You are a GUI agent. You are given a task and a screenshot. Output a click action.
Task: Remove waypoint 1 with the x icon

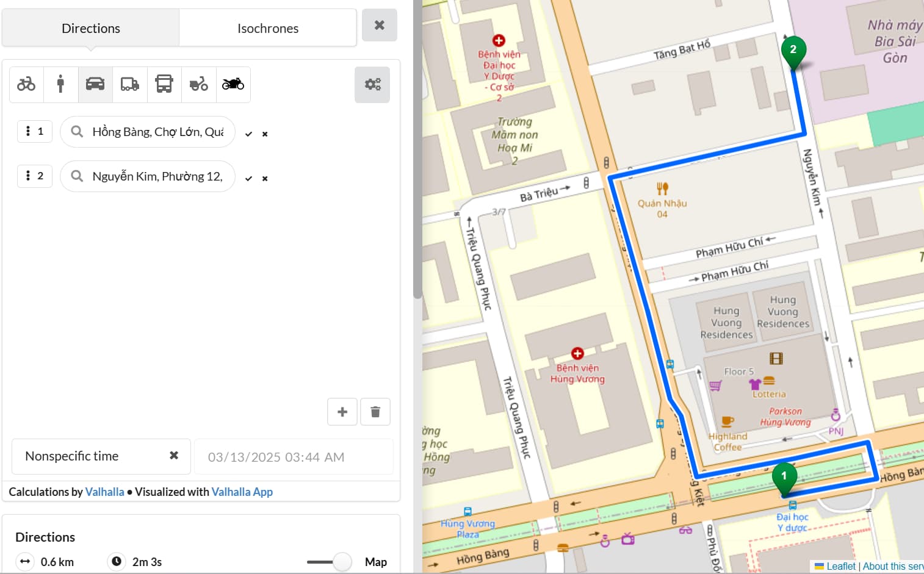pos(265,134)
